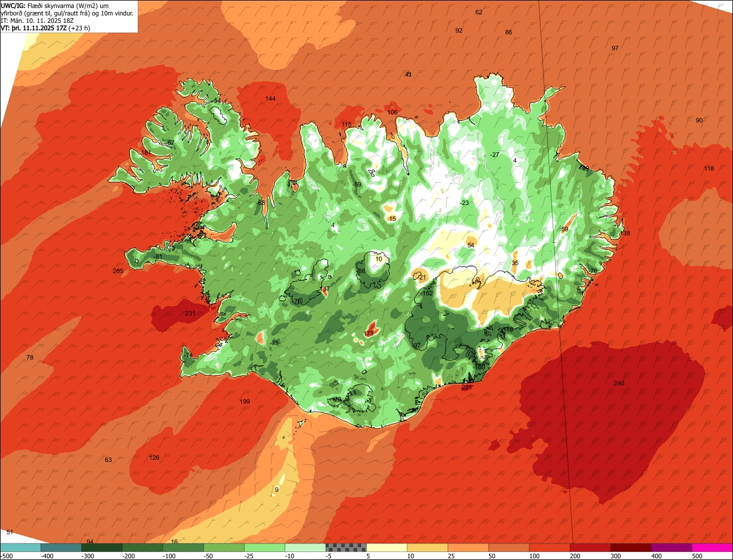Click the legend swatch between -500 and -400
Image resolution: width=733 pixels, height=560 pixels.
pyautogui.click(x=20, y=547)
